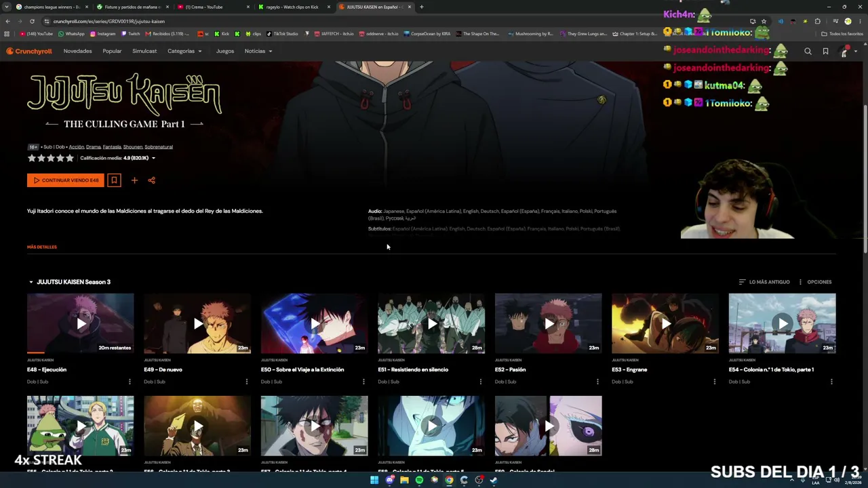Open Google Chrome from the taskbar

click(x=449, y=481)
